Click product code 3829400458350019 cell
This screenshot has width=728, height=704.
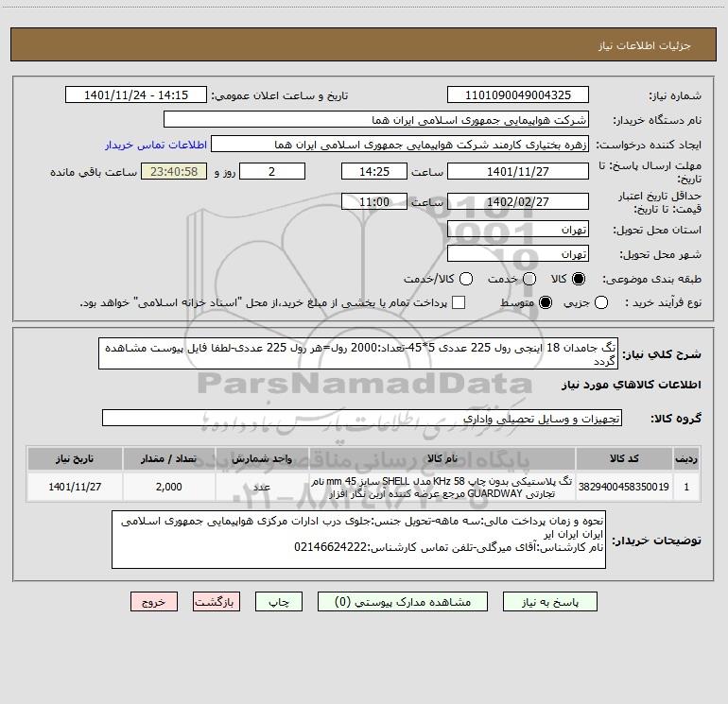click(624, 487)
